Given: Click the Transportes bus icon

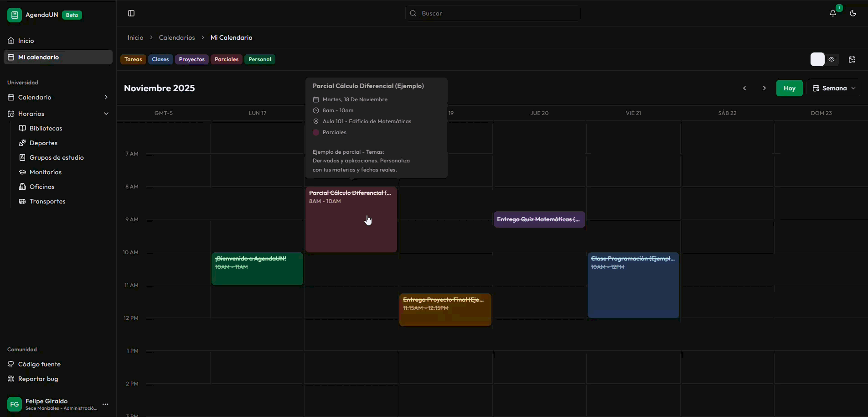Looking at the screenshot, I should (x=22, y=201).
